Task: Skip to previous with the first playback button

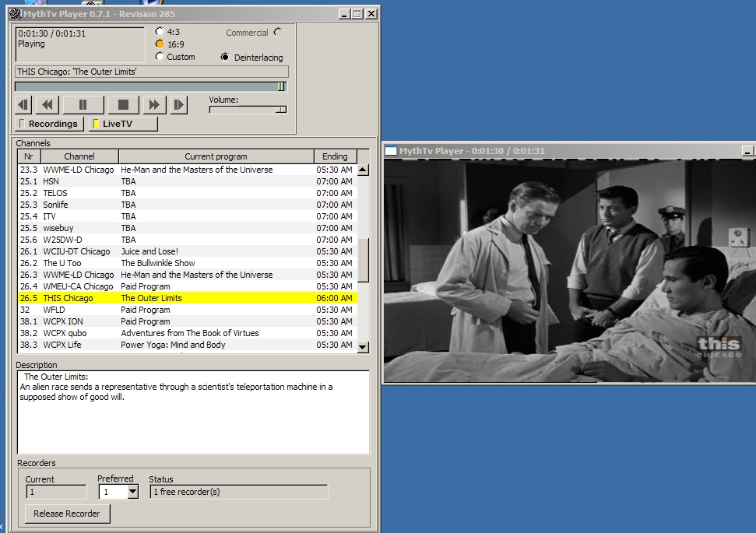Action: click(x=23, y=104)
